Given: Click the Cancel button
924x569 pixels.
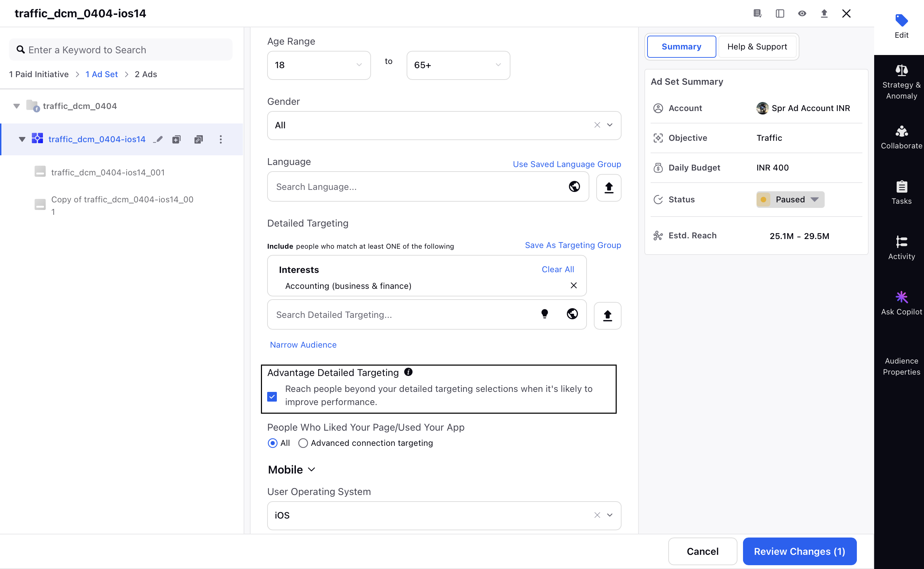Looking at the screenshot, I should click(x=702, y=551).
